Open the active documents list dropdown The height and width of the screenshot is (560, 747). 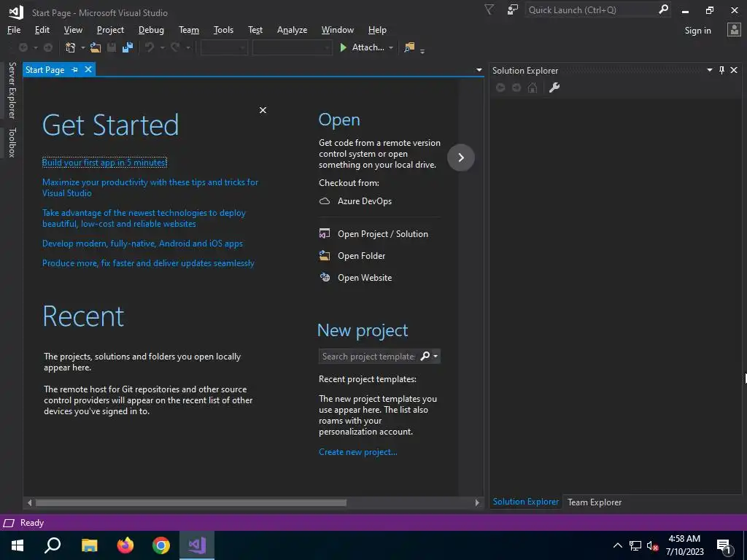[479, 70]
